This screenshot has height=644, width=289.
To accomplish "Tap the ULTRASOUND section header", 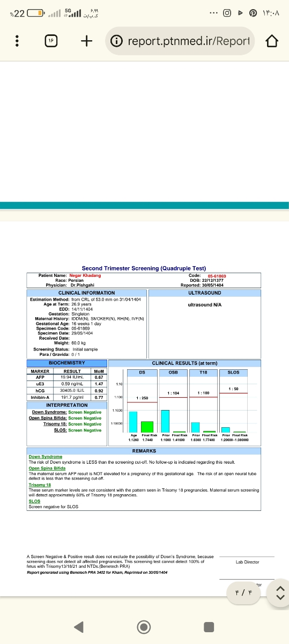I will pyautogui.click(x=204, y=293).
